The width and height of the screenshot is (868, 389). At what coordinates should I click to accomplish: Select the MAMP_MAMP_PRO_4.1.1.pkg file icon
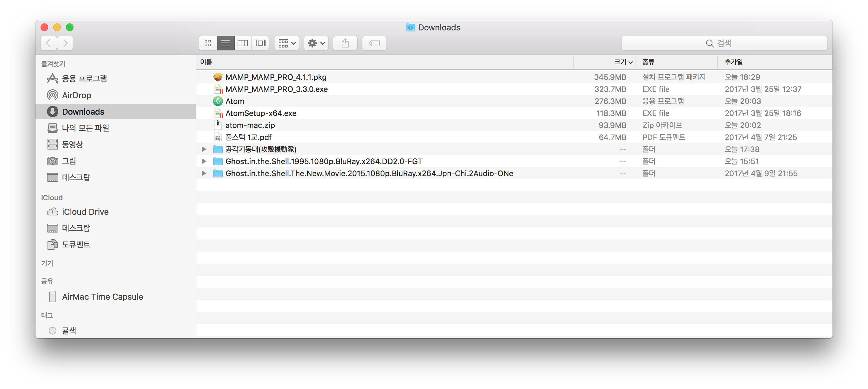coord(218,77)
